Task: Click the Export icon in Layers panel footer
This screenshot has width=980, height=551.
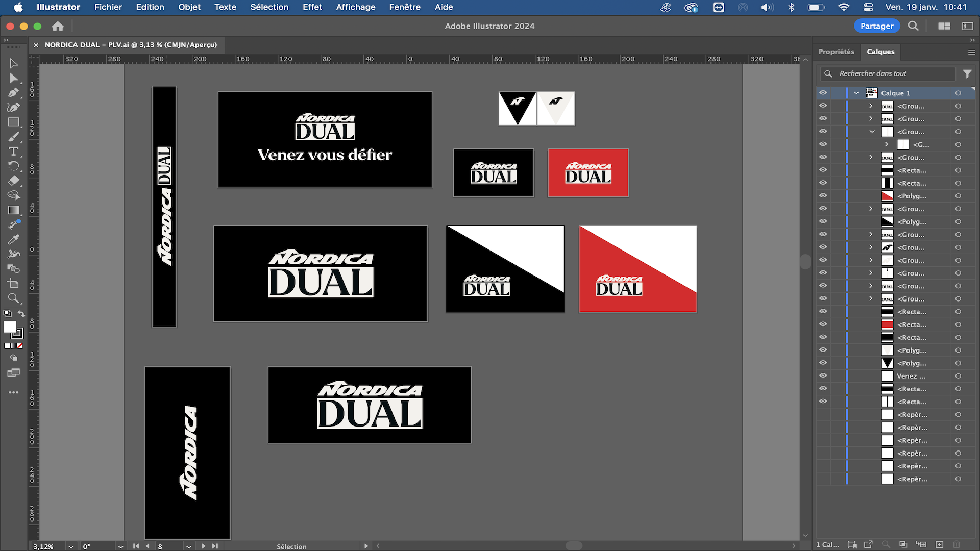Action: point(868,544)
